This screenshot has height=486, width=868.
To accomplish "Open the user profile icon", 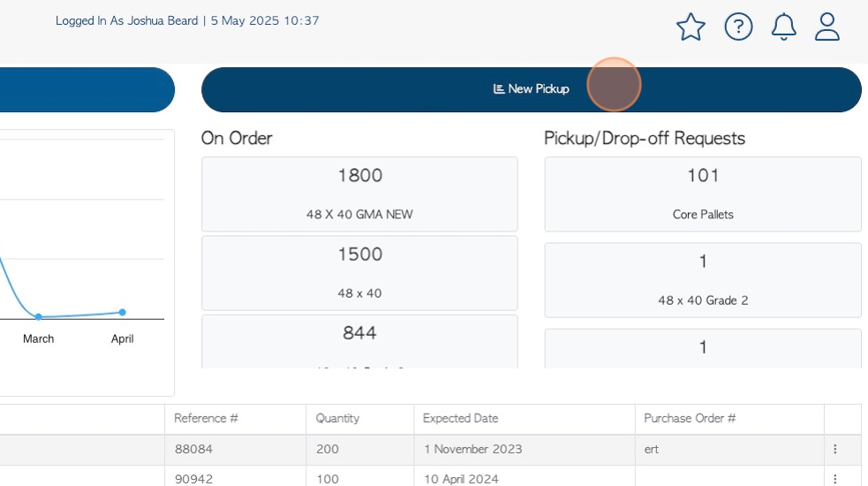I will [827, 27].
